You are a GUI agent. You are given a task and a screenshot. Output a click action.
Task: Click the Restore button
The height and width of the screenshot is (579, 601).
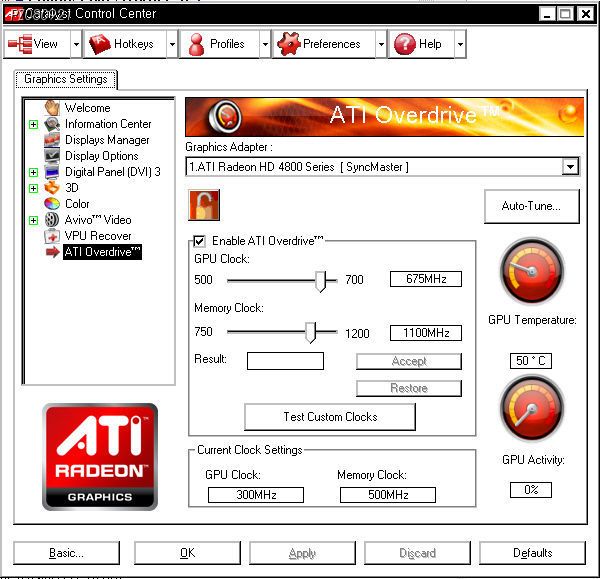(x=409, y=388)
